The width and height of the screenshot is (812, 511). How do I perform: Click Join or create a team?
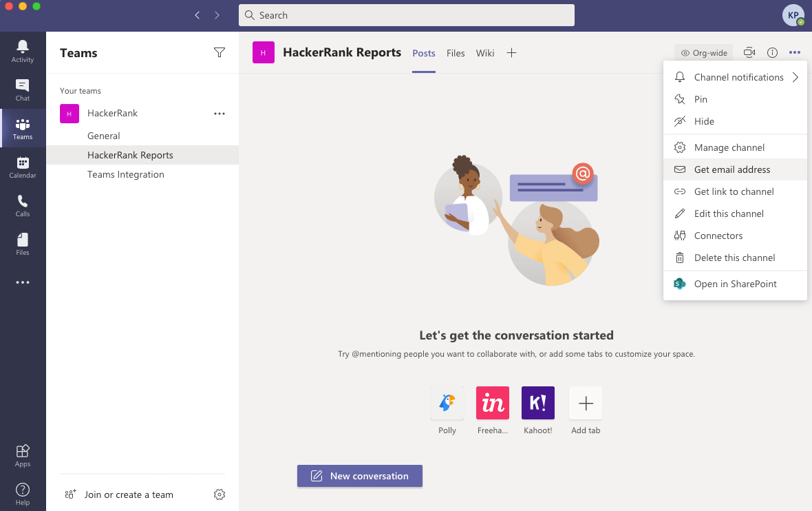(x=118, y=494)
